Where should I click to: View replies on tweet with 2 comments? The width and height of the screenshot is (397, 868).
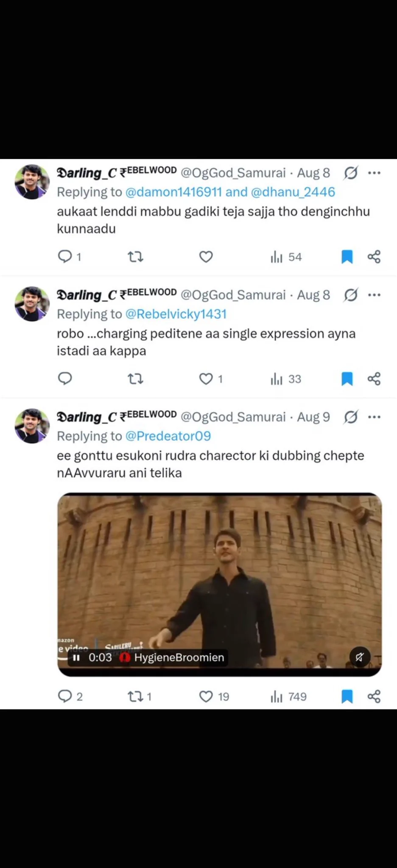coord(70,696)
